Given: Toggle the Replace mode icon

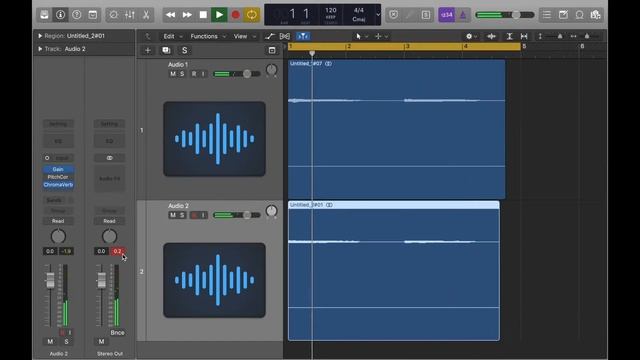Looking at the screenshot, I should [393, 15].
